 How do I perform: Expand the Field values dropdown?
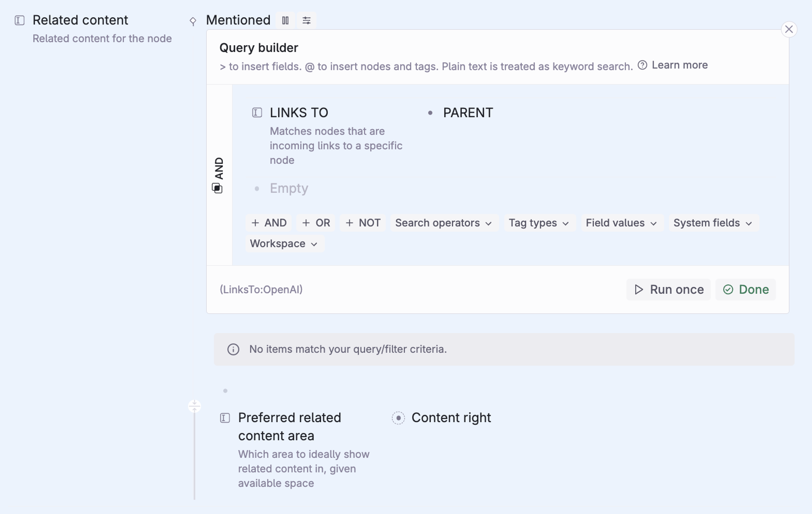[621, 223]
